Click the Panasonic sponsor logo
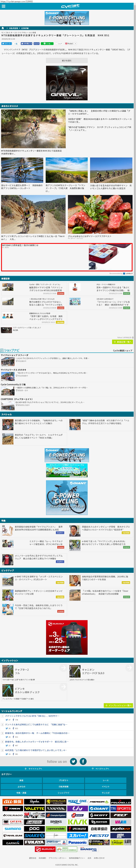Image resolution: width=136 pixels, height=868 pixels. [77, 842]
